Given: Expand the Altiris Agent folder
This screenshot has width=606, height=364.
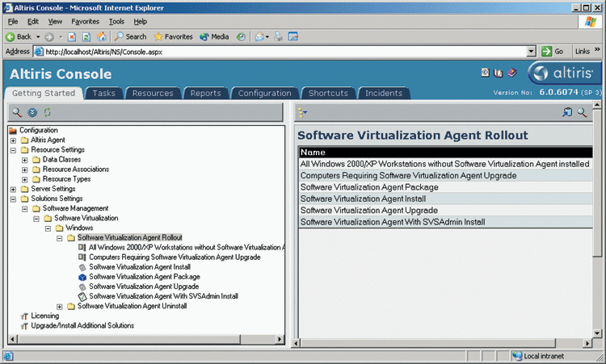Looking at the screenshot, I should pyautogui.click(x=13, y=140).
